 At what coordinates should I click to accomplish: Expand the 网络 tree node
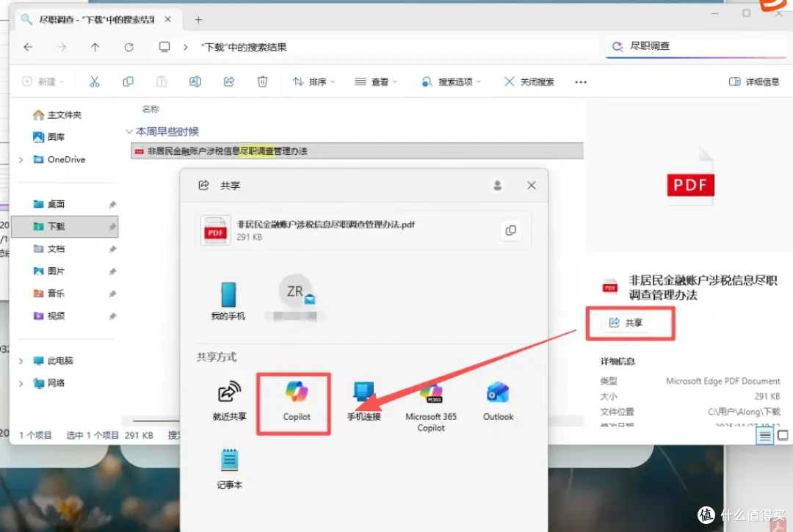(21, 384)
